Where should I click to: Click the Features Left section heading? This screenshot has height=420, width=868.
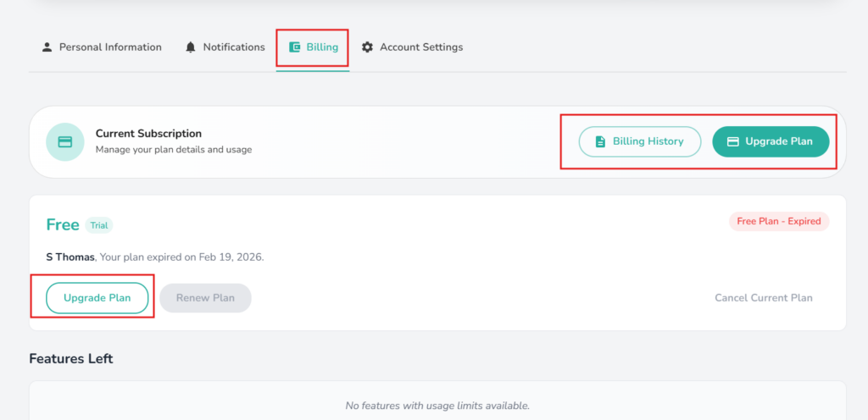tap(71, 359)
